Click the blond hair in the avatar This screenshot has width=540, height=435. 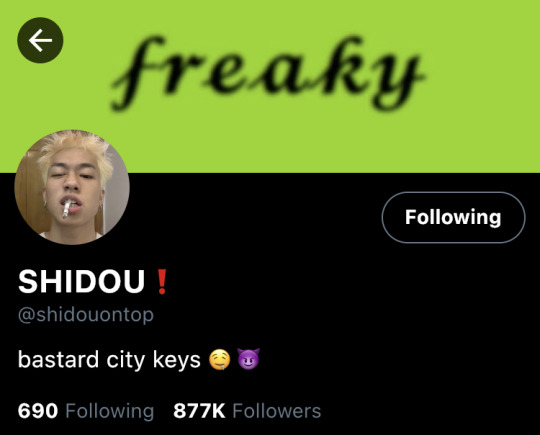point(75,149)
